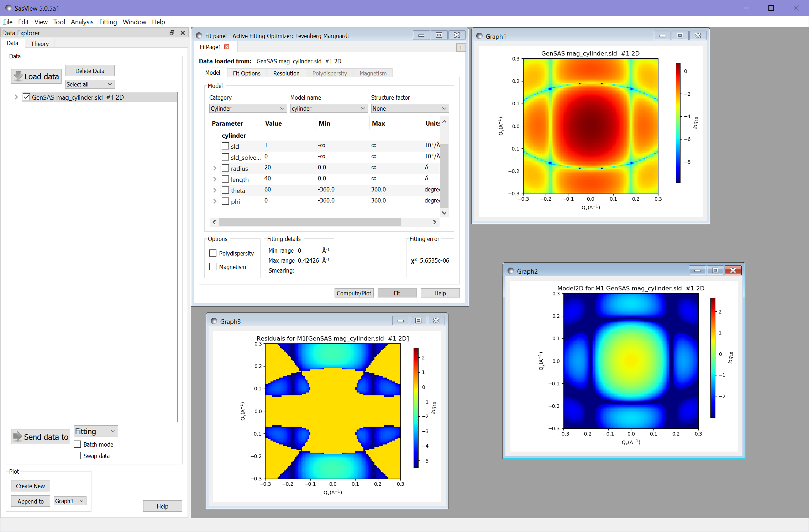This screenshot has height=532, width=809.
Task: Click the Compute/Plot button
Action: [354, 293]
